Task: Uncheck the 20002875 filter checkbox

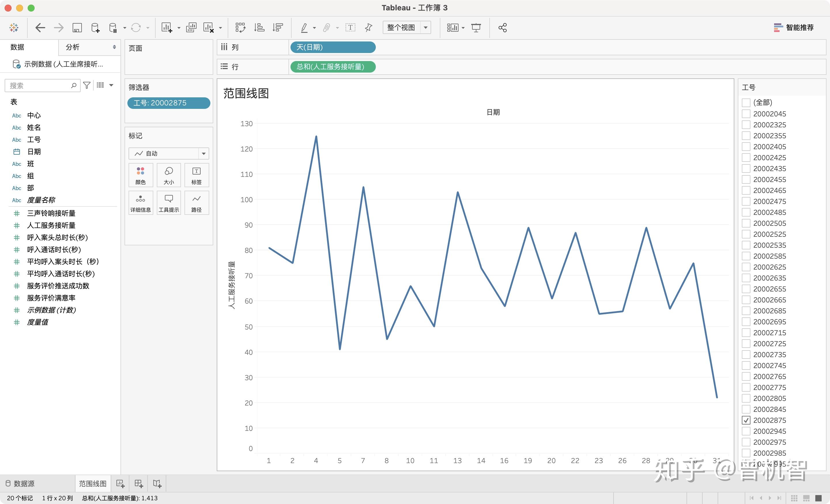Action: pyautogui.click(x=746, y=420)
